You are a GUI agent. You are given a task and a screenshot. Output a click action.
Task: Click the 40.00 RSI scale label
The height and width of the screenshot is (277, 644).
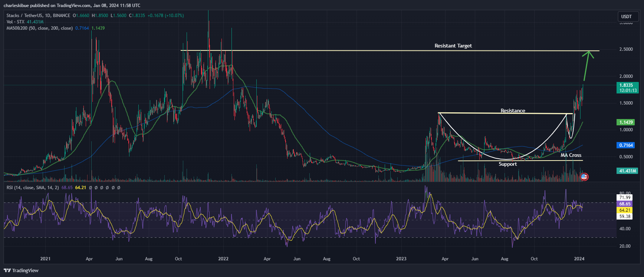(625, 229)
